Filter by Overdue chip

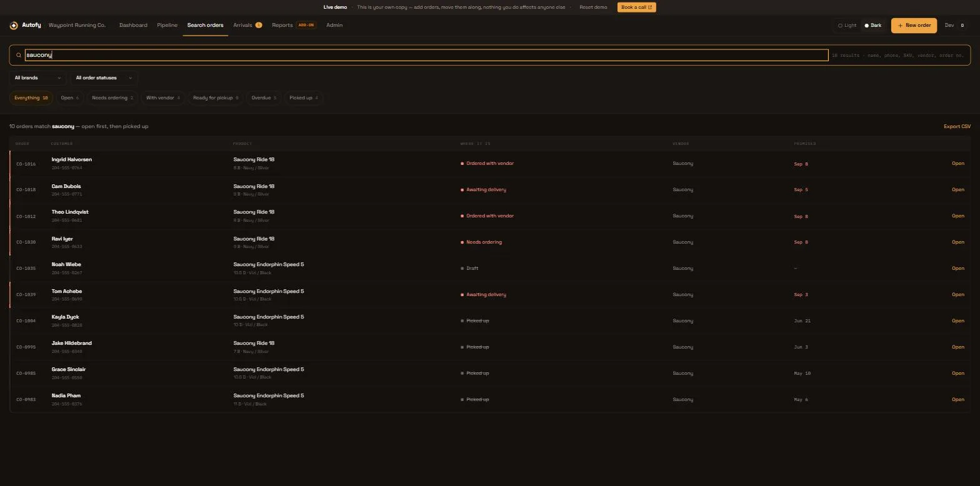coord(264,98)
